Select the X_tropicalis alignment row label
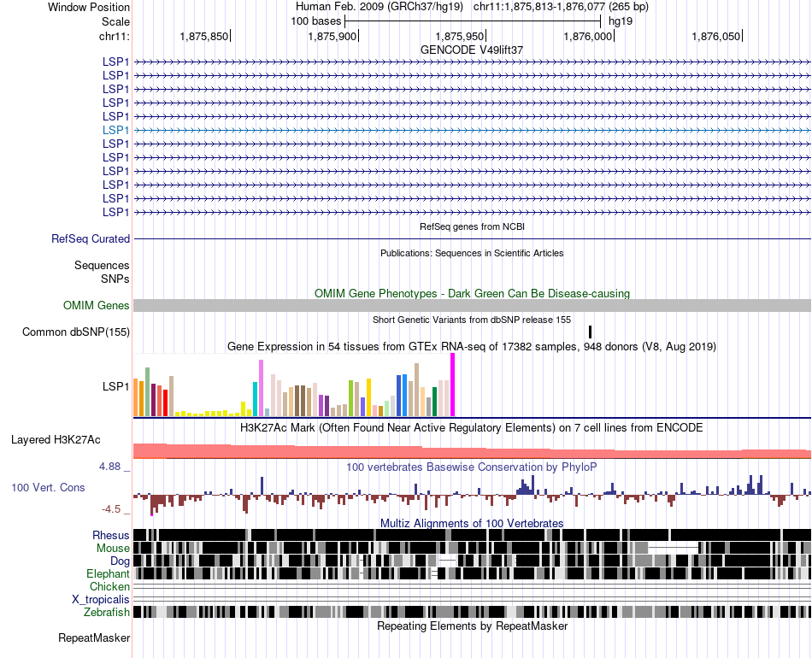 [x=101, y=600]
